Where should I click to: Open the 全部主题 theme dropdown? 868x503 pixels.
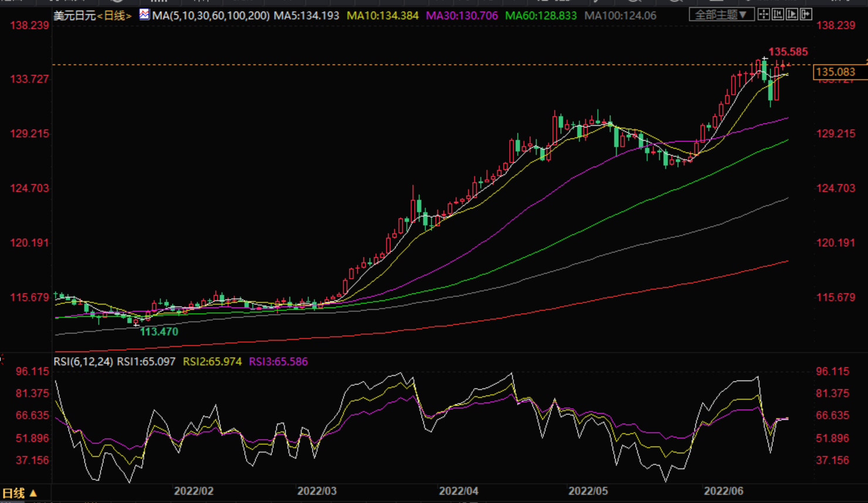(x=721, y=15)
